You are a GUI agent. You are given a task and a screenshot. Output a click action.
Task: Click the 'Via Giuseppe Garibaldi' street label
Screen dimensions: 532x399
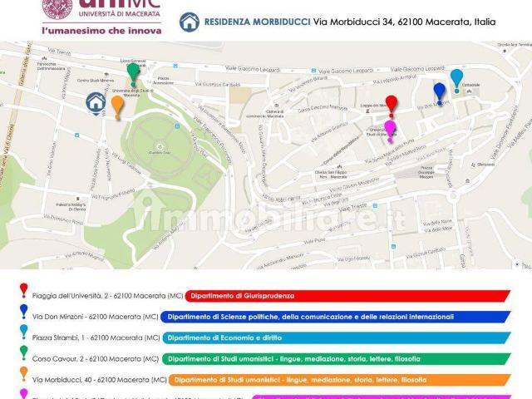[x=216, y=84]
